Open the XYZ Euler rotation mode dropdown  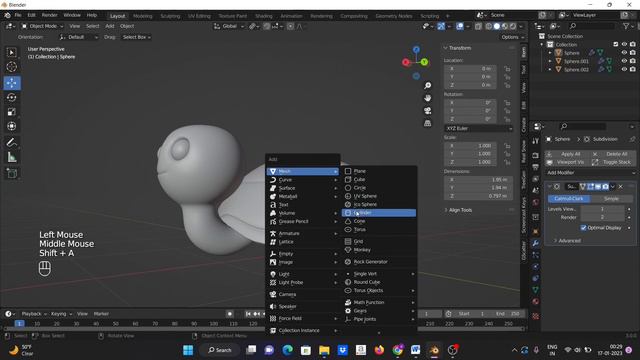coord(478,128)
